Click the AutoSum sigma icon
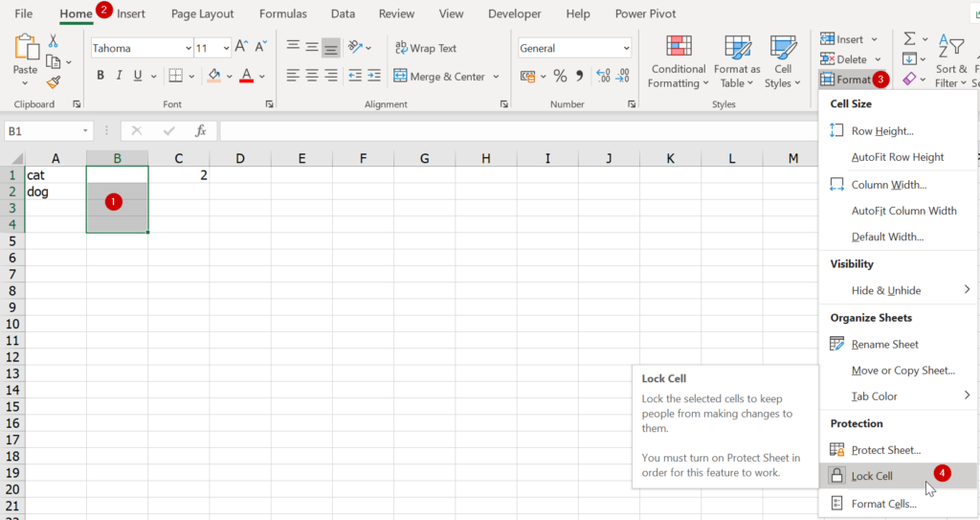The image size is (980, 520). pos(909,39)
